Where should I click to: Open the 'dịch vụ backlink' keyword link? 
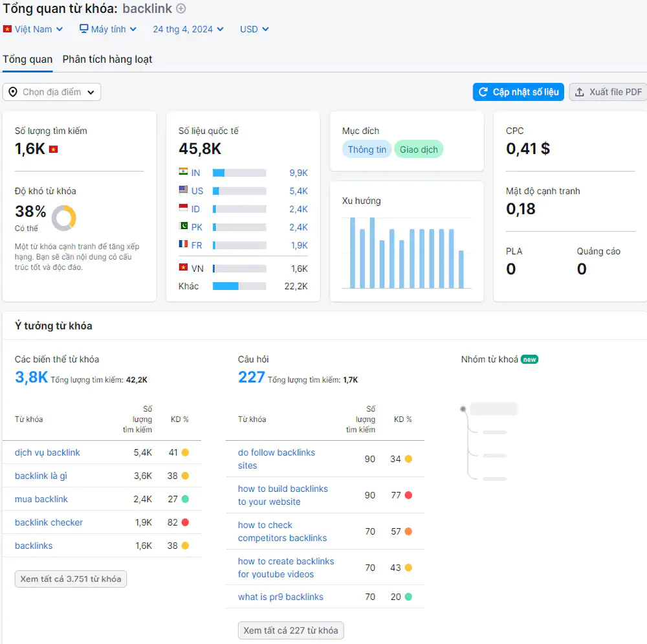(x=47, y=452)
